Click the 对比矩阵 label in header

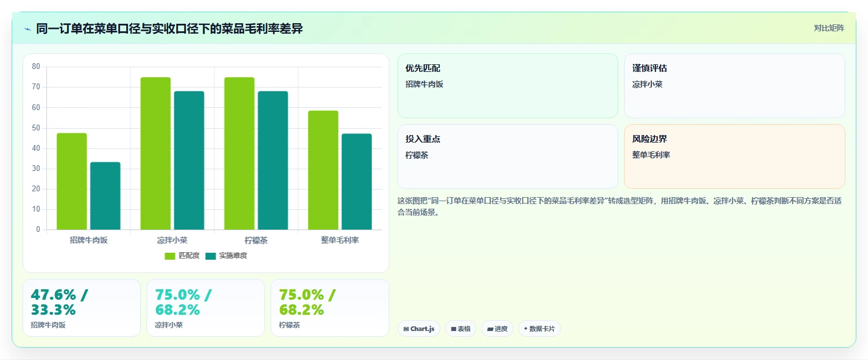[x=829, y=28]
